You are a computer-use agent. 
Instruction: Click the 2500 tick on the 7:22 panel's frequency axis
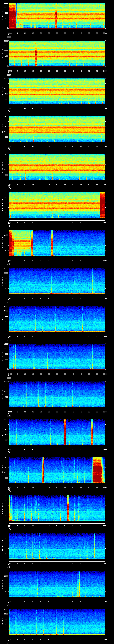(6, 3)
